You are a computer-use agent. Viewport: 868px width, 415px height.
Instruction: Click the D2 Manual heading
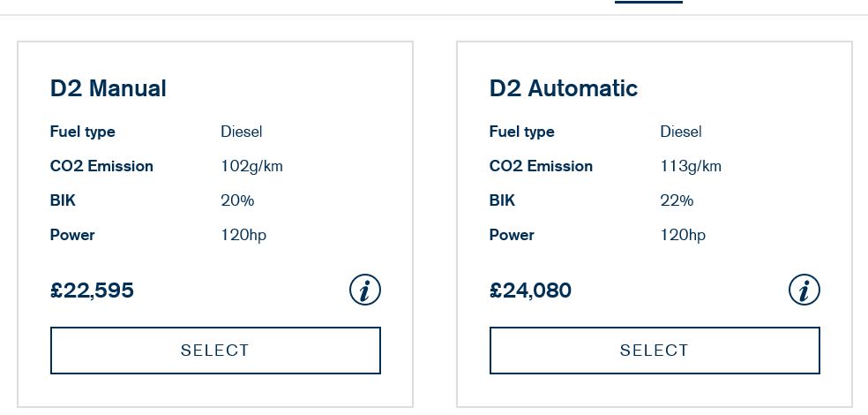point(108,88)
